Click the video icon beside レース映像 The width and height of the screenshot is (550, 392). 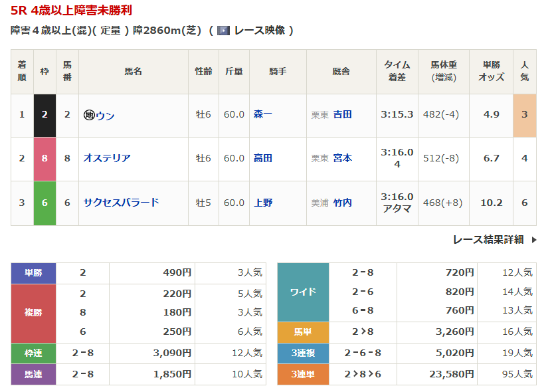[x=224, y=31]
